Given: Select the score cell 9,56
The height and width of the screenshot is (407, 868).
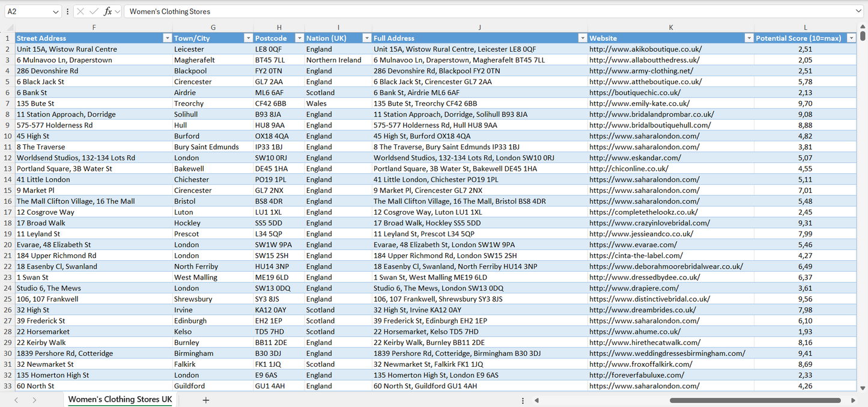Looking at the screenshot, I should (806, 299).
